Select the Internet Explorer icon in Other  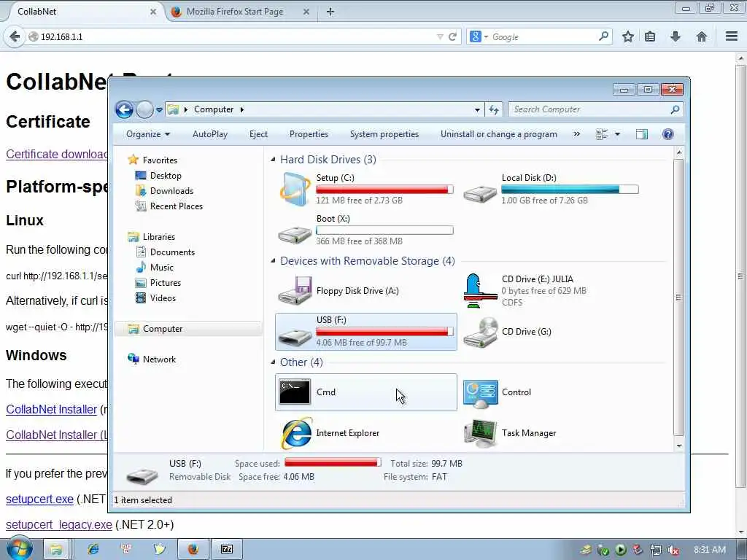[296, 433]
